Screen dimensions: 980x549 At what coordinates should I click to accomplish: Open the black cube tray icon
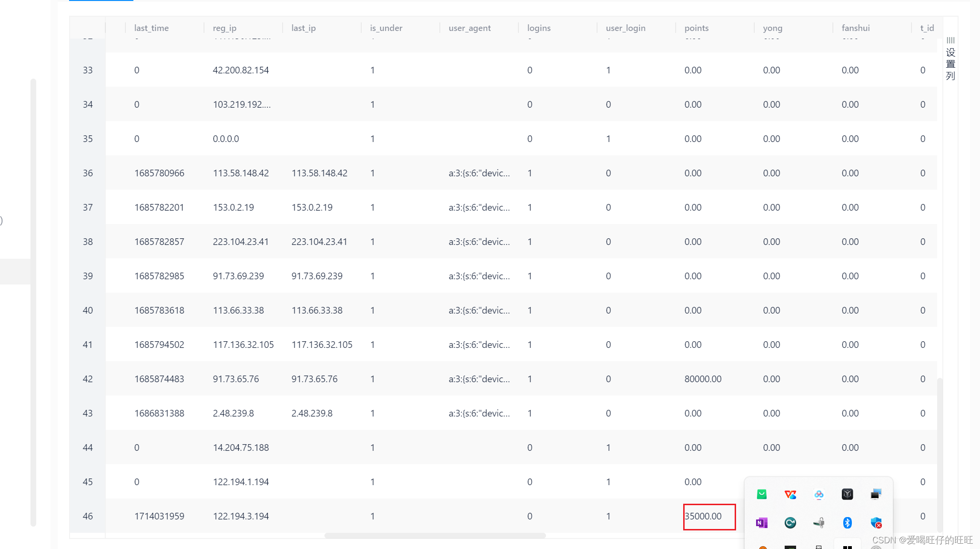pos(847,495)
